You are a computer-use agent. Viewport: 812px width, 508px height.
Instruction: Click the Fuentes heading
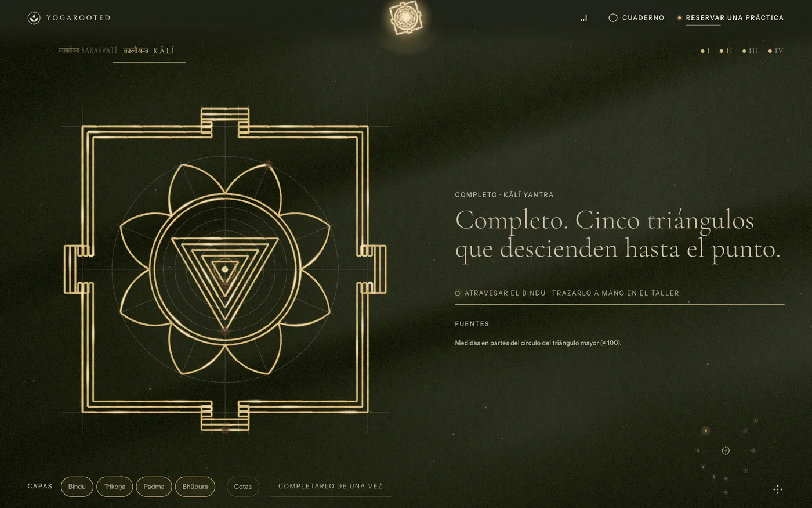(472, 324)
